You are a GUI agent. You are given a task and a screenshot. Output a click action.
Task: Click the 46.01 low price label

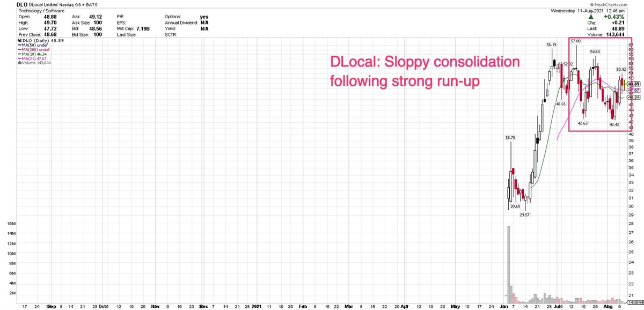(561, 104)
